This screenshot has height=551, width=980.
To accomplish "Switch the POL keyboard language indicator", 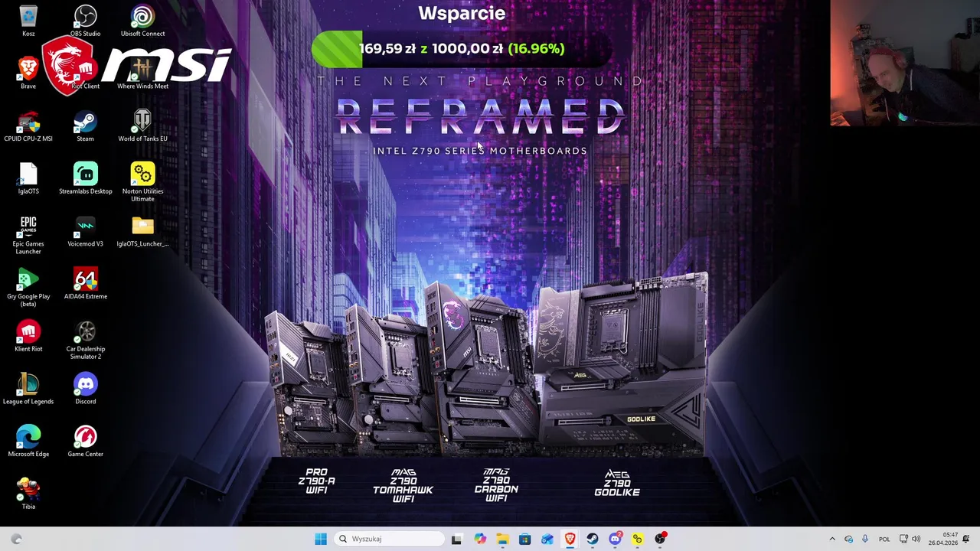I will click(x=884, y=539).
